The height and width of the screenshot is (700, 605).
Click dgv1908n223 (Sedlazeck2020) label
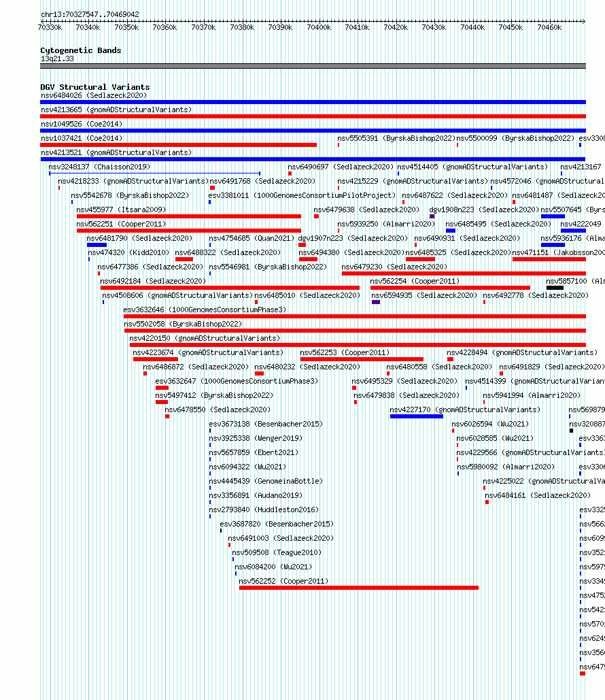click(x=483, y=210)
